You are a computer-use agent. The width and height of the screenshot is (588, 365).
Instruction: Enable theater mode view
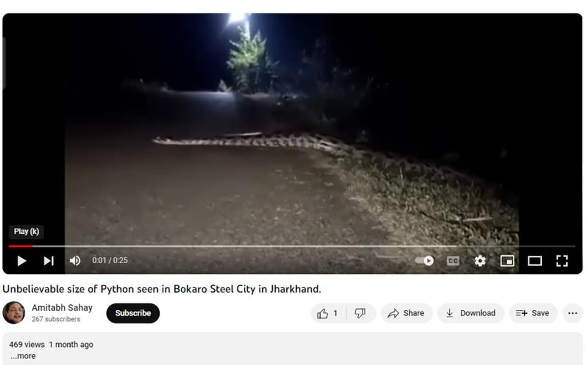(x=535, y=261)
